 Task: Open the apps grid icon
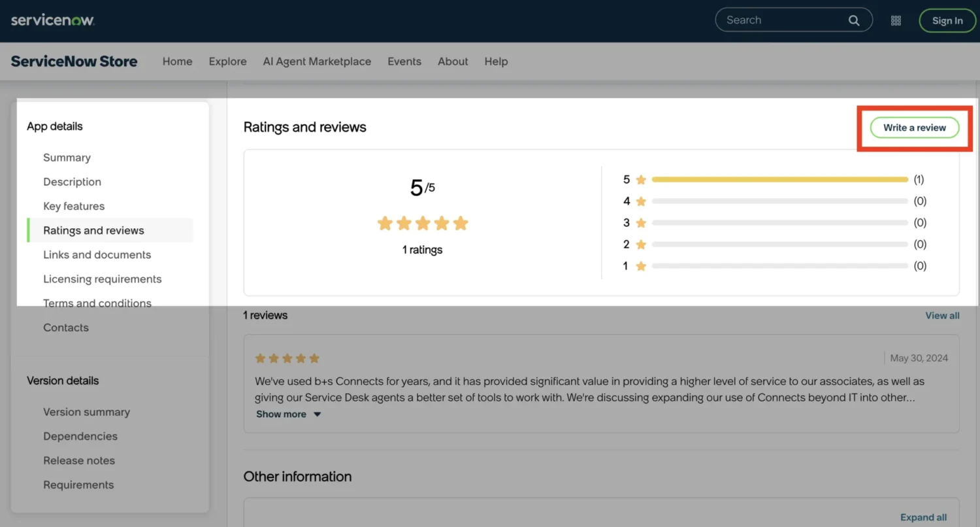896,20
